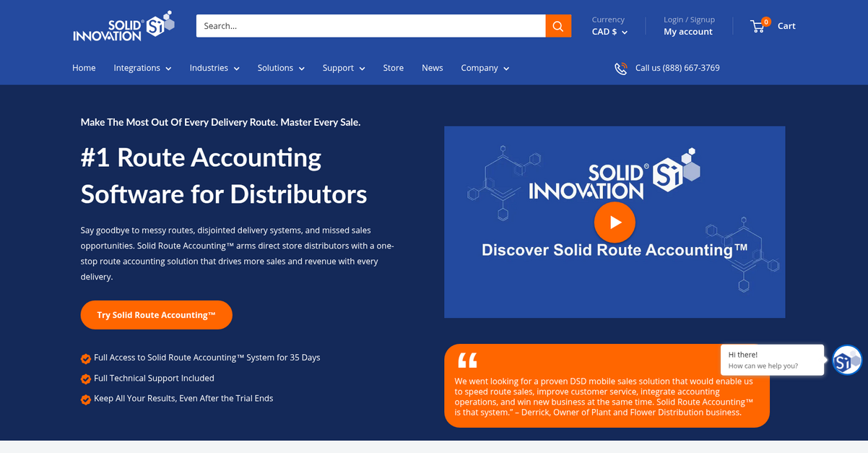Image resolution: width=868 pixels, height=453 pixels.
Task: Expand the Integrations menu chevron
Action: coord(168,69)
